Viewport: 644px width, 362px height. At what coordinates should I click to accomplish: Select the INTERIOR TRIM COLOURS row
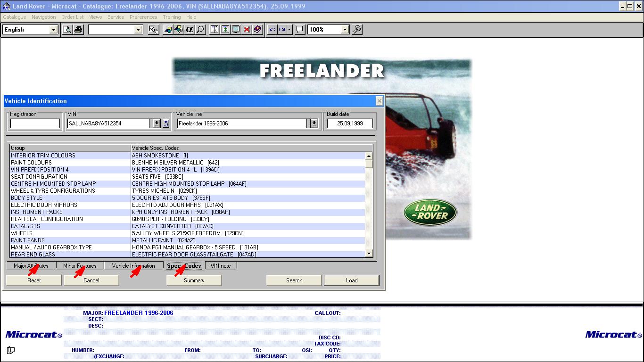[188, 156]
